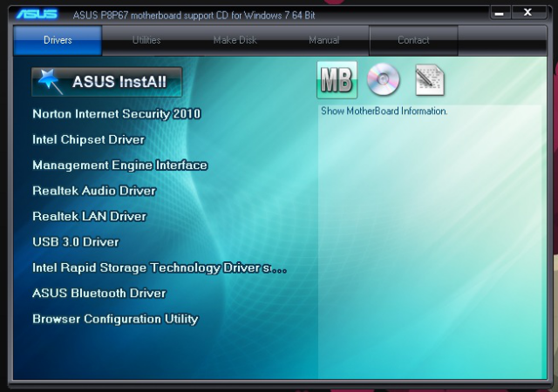Install Realtek Audio Driver
Screen dimensions: 558x392
pyautogui.click(x=94, y=191)
